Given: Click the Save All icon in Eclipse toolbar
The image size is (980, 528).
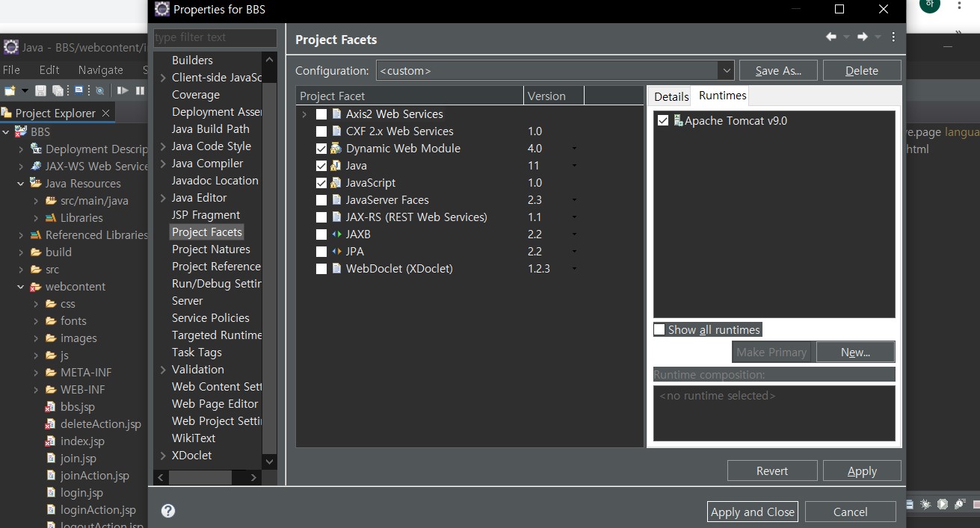Looking at the screenshot, I should click(x=59, y=90).
